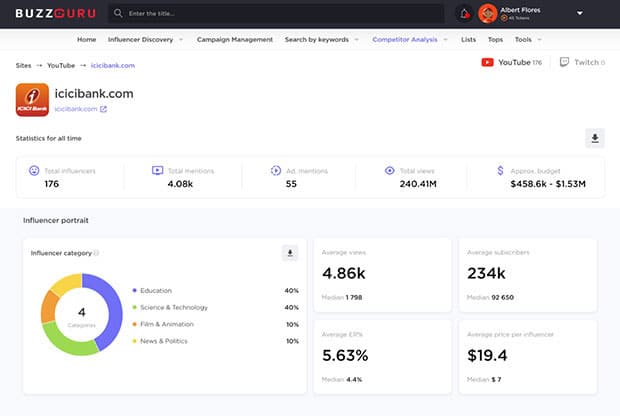Click the Total views eye icon
The width and height of the screenshot is (620, 416).
389,170
